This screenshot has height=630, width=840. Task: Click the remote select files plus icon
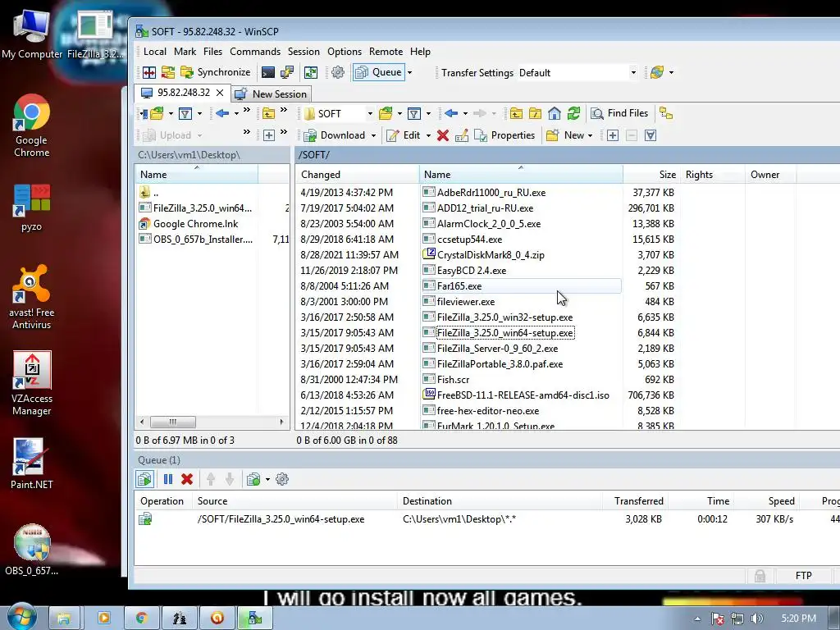pyautogui.click(x=613, y=135)
